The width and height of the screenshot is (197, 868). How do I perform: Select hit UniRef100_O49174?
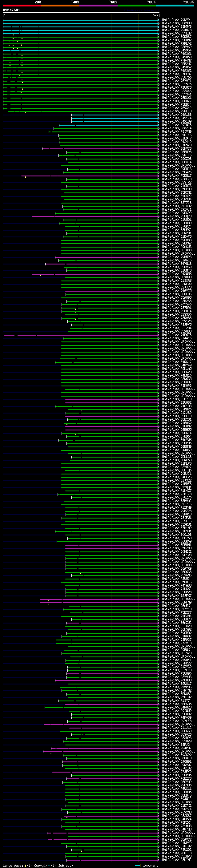click(176, 118)
